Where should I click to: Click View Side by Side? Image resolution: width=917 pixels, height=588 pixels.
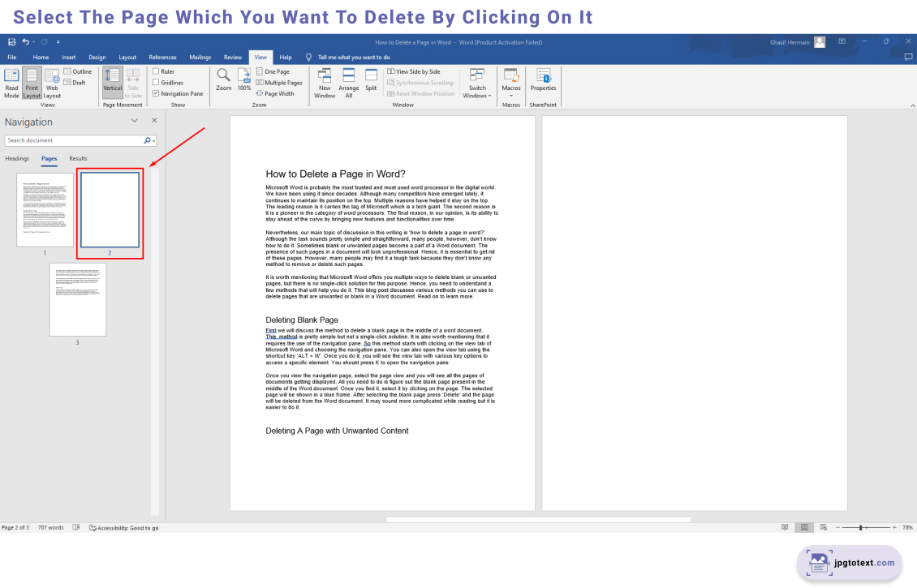(414, 71)
